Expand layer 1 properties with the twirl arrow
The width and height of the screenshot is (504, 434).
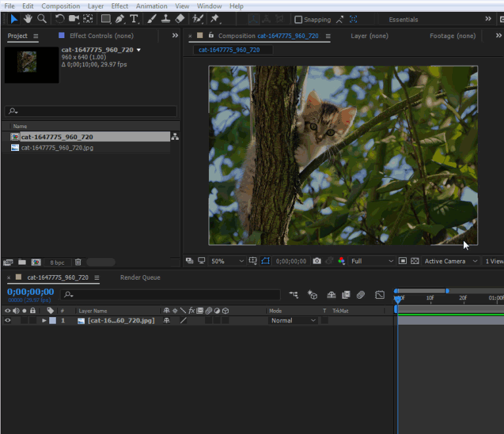(44, 320)
